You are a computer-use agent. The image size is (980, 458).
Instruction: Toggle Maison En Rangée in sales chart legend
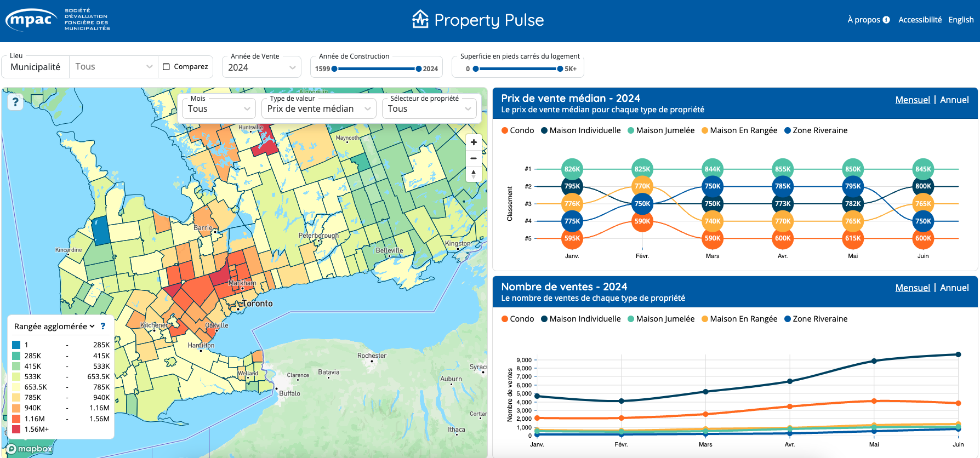(x=739, y=319)
